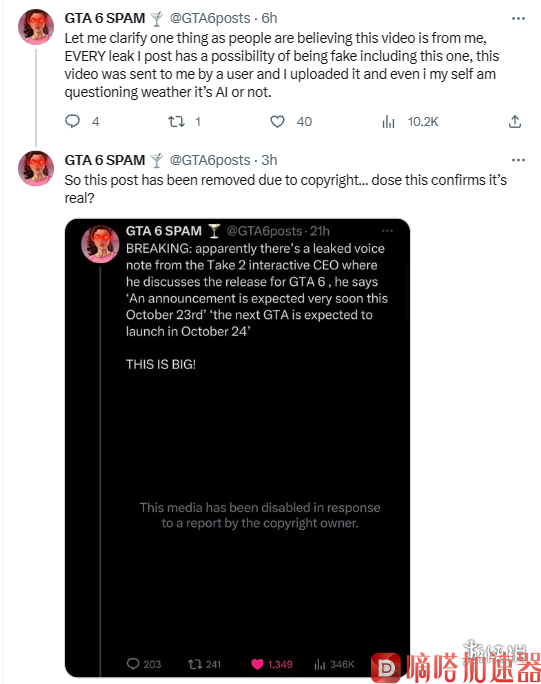541x684 pixels.
Task: Open more options in quoted 21h tweet
Action: click(x=387, y=231)
